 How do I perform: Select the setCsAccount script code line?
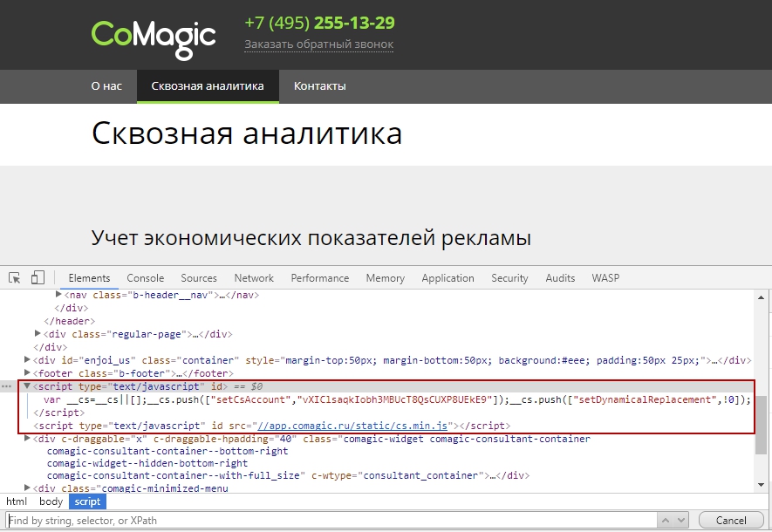[x=397, y=399]
